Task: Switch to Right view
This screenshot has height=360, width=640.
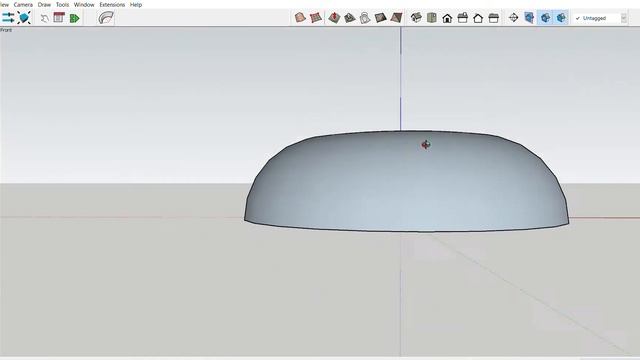Action: (462, 18)
